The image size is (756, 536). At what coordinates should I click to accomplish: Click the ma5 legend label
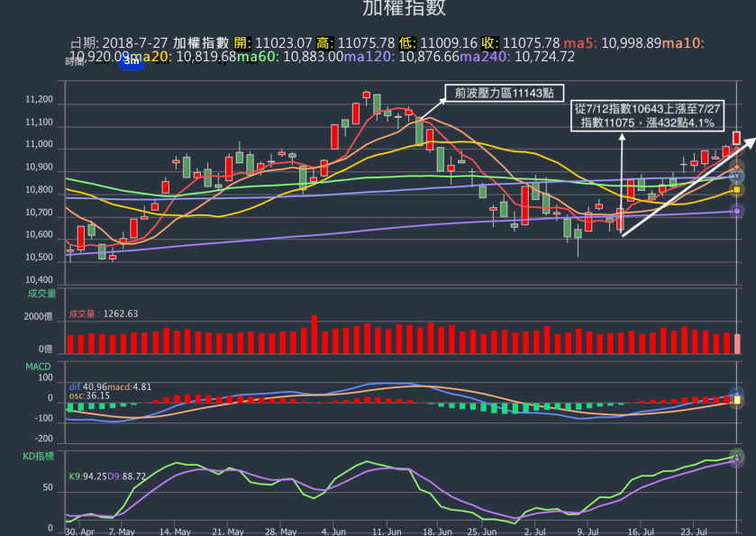tap(579, 42)
